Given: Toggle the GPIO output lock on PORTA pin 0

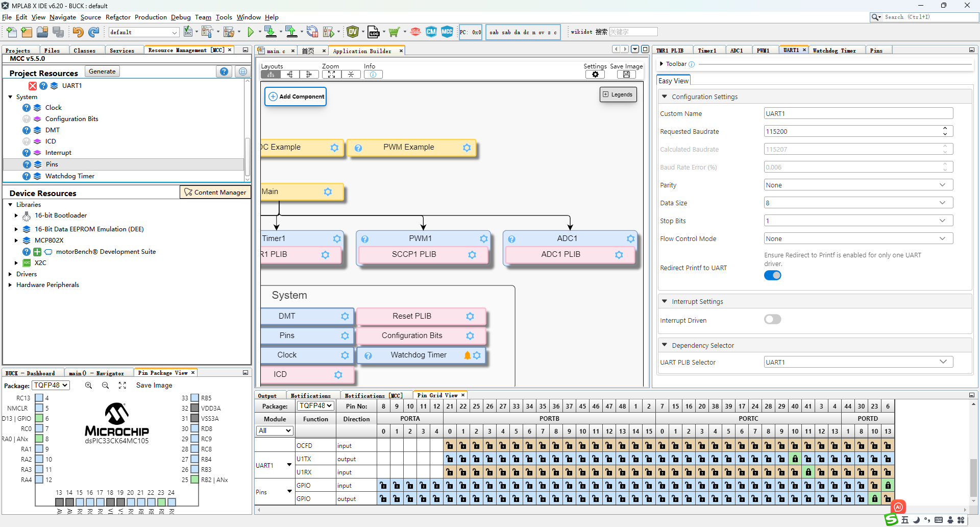Looking at the screenshot, I should [x=383, y=499].
